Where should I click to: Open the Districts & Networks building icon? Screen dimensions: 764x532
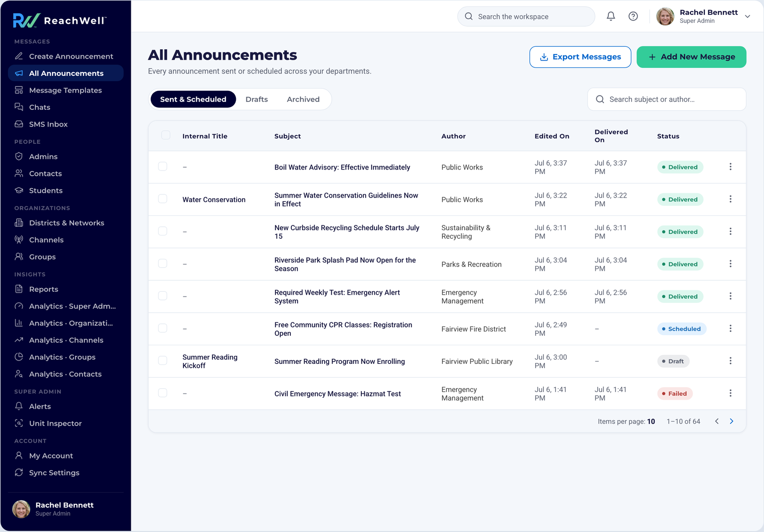(19, 223)
